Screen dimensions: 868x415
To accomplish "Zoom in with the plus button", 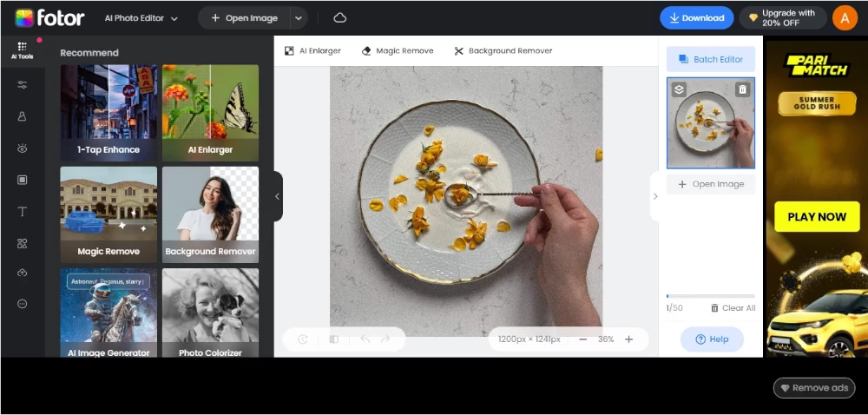I will pos(629,339).
